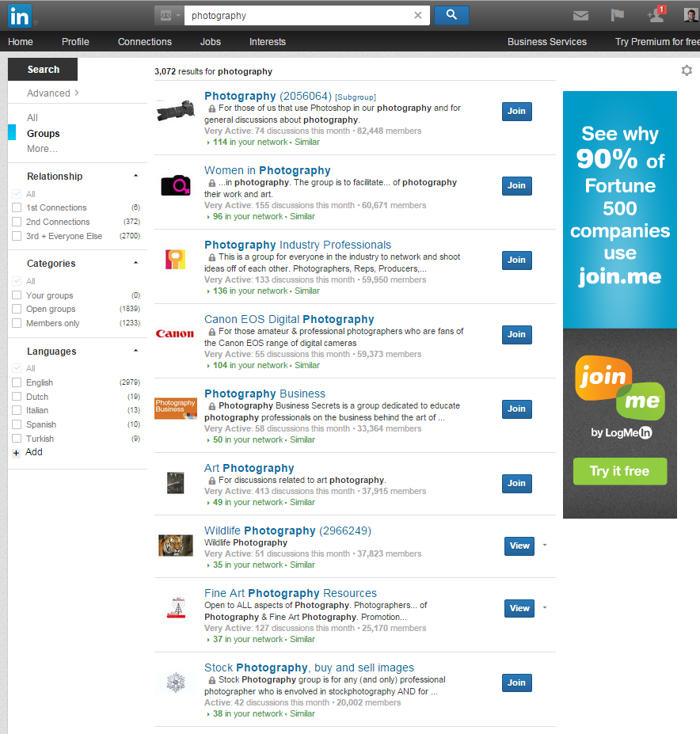This screenshot has height=734, width=700.
Task: Check the Your groups filter
Action: click(17, 295)
